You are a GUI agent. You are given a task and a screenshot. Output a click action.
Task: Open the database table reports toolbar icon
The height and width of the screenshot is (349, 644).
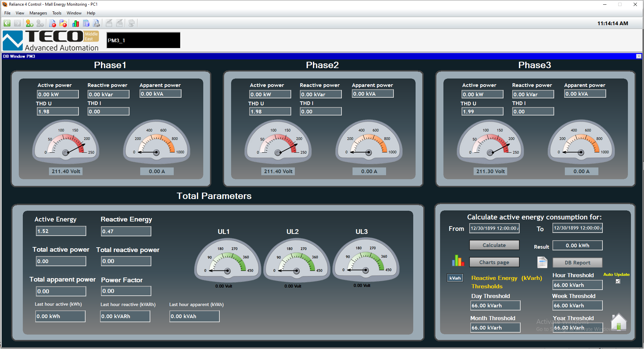coord(86,23)
